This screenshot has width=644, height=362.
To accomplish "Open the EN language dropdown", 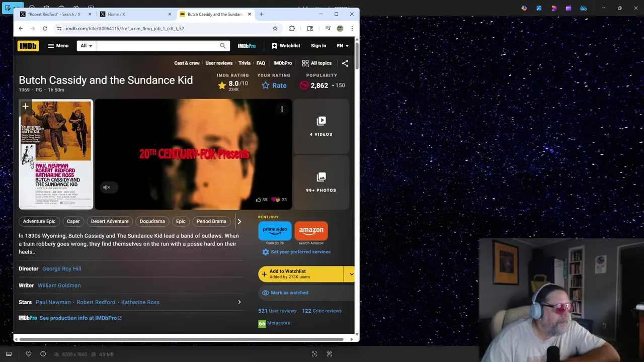I will coord(342,46).
